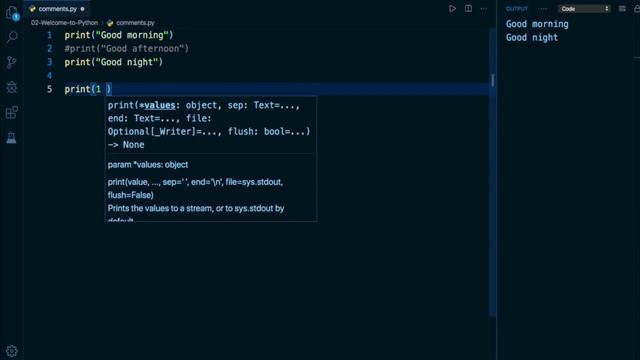Click 'Good night' in the output panel

coord(532,38)
